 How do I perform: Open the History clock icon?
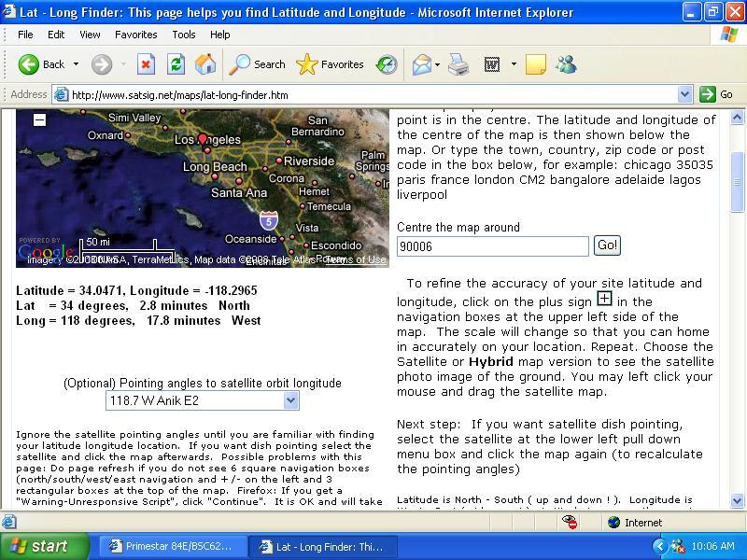[x=387, y=64]
